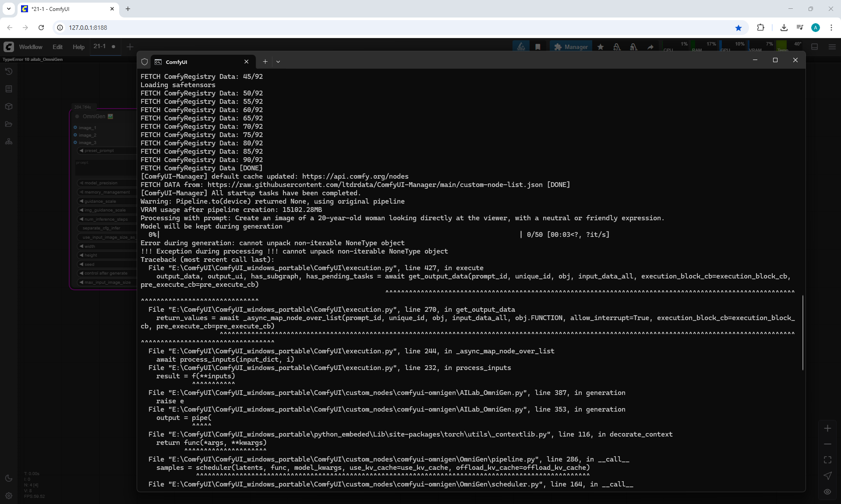Decrease the guidance_scale value arrow
The width and height of the screenshot is (841, 504).
pos(81,201)
